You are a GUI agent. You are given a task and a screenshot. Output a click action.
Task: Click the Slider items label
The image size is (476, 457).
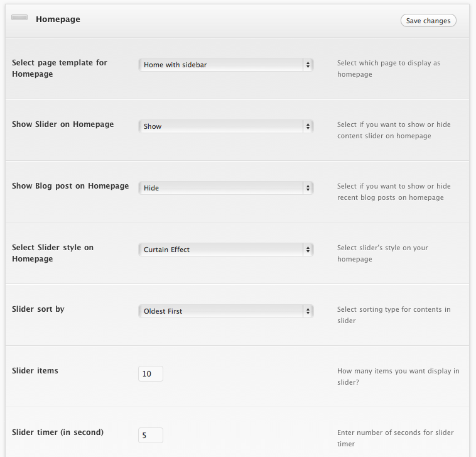pyautogui.click(x=35, y=371)
